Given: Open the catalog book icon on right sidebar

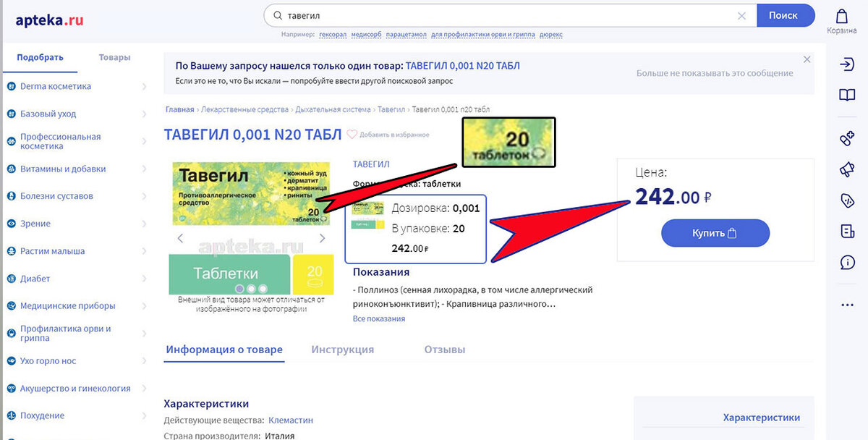Looking at the screenshot, I should coord(847,94).
